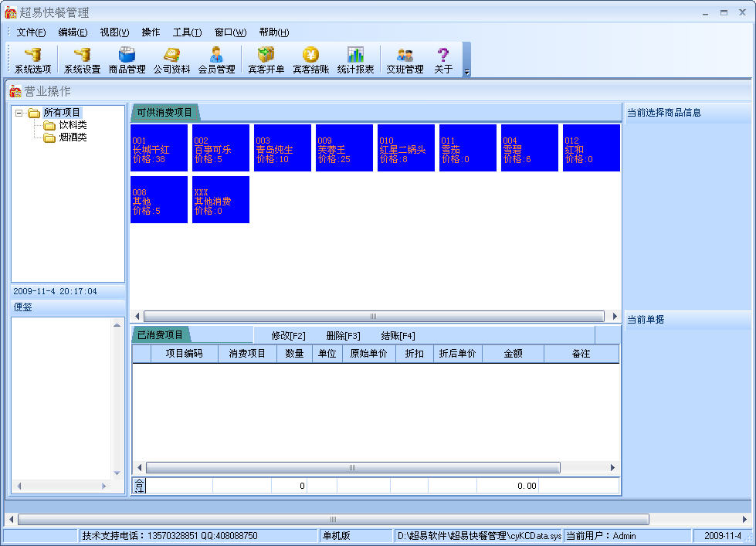Open 系统选项 toolbar icon
The height and width of the screenshot is (546, 756).
[x=32, y=59]
